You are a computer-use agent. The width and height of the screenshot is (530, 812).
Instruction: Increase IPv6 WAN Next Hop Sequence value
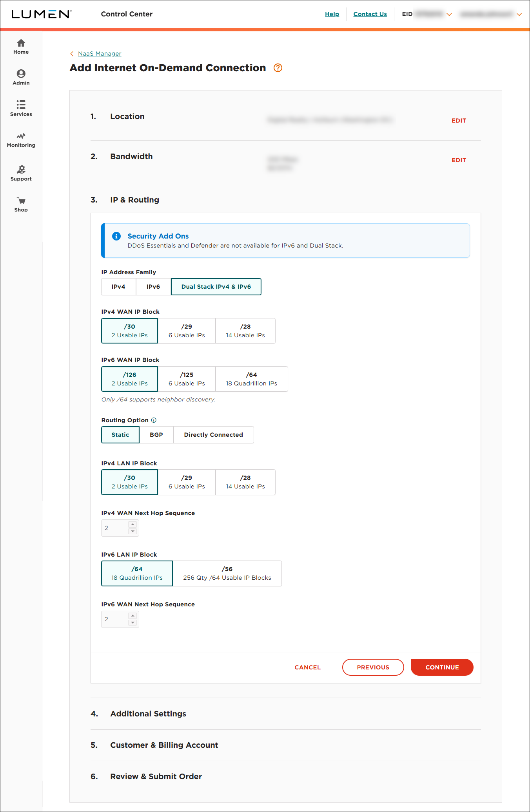click(132, 616)
